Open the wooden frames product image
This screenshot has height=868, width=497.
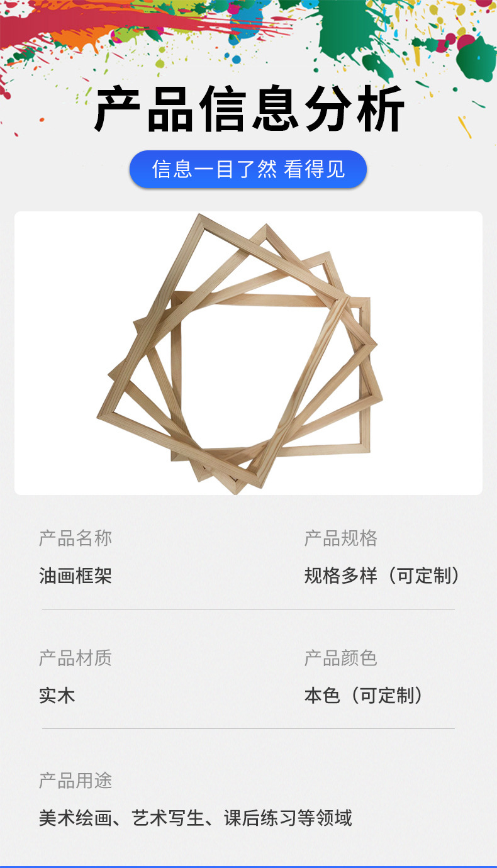pos(248,353)
